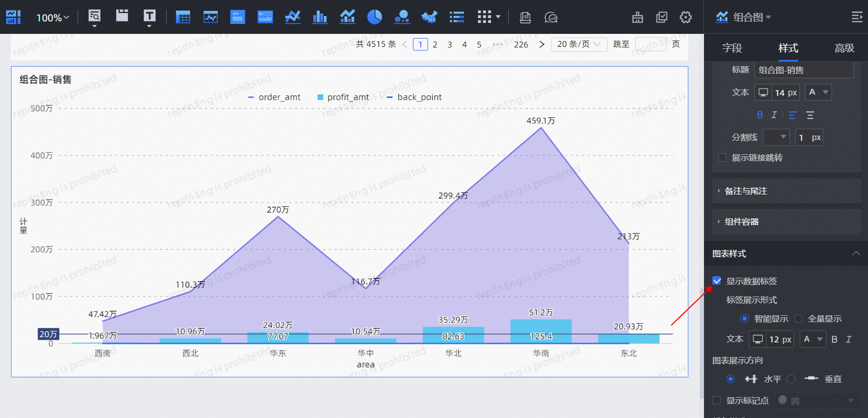
Task: Switch to the 字段 tab
Action: 732,48
